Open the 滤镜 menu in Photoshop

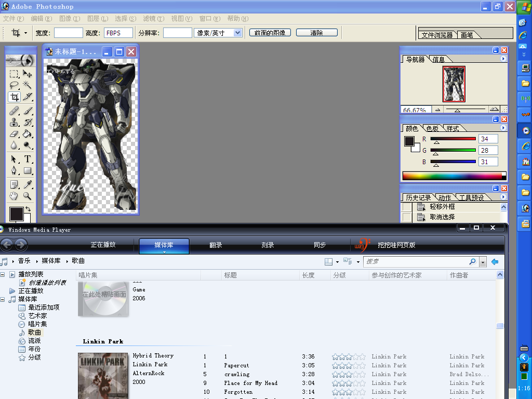click(154, 19)
